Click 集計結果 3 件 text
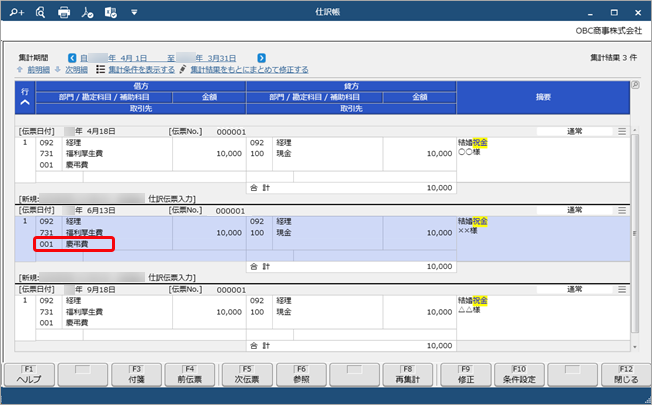The width and height of the screenshot is (652, 405). [613, 58]
